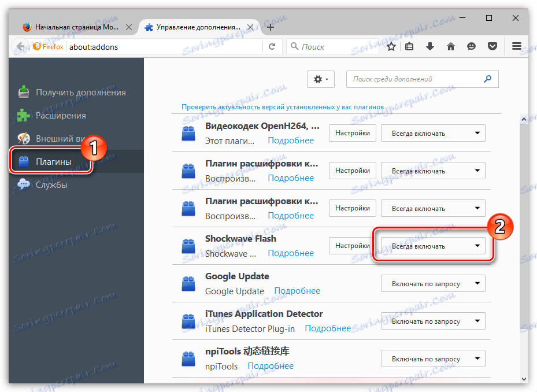The width and height of the screenshot is (537, 392).
Task: Open Подробнее link for OpenH264 video codec
Action: tap(291, 140)
